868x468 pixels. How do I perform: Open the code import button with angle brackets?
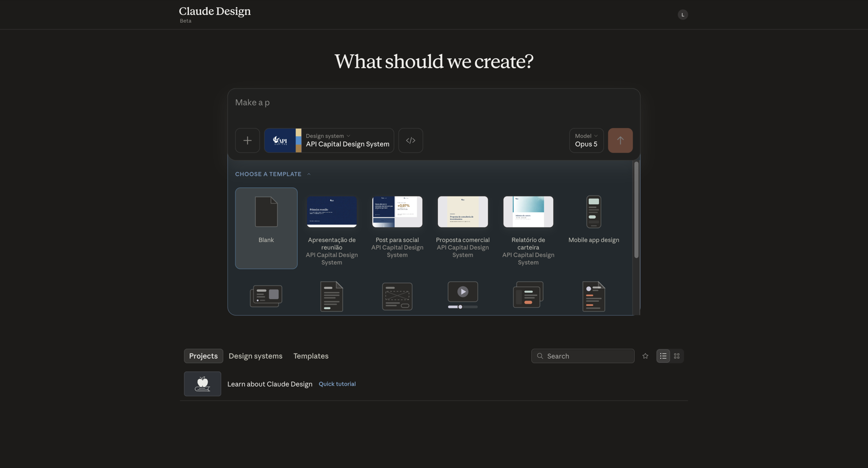pyautogui.click(x=411, y=141)
